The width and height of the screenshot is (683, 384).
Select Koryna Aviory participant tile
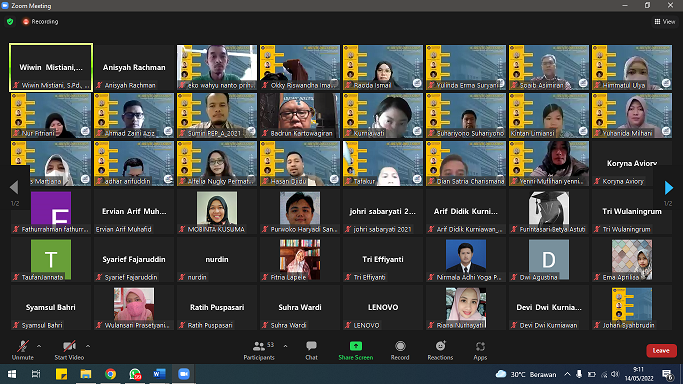click(x=632, y=163)
